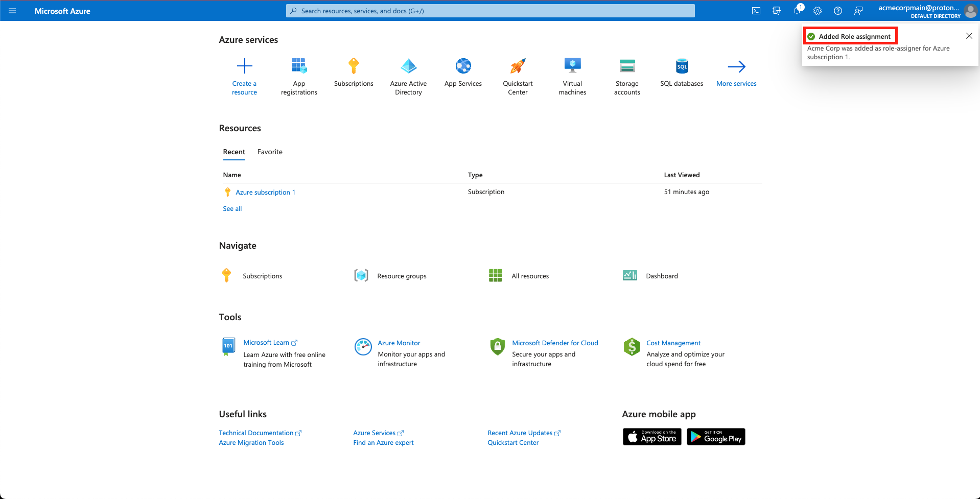Open Subscriptions key icon under Azure services
The width and height of the screenshot is (980, 499).
click(x=354, y=66)
